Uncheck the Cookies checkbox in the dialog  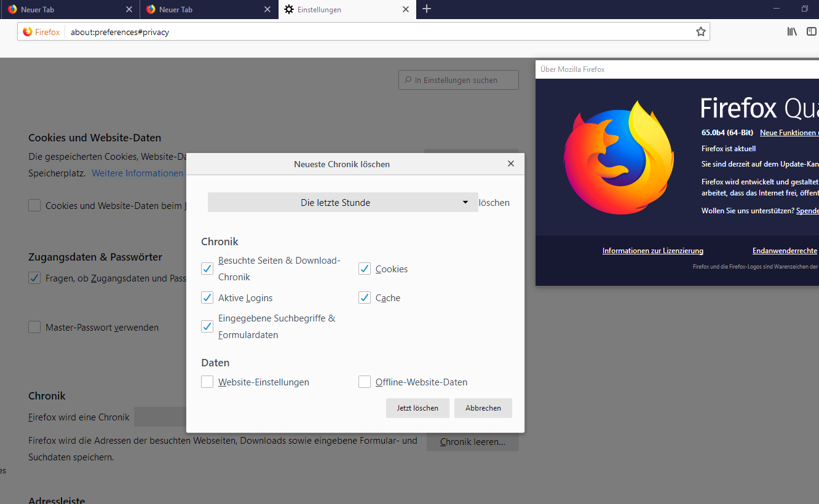pyautogui.click(x=365, y=269)
